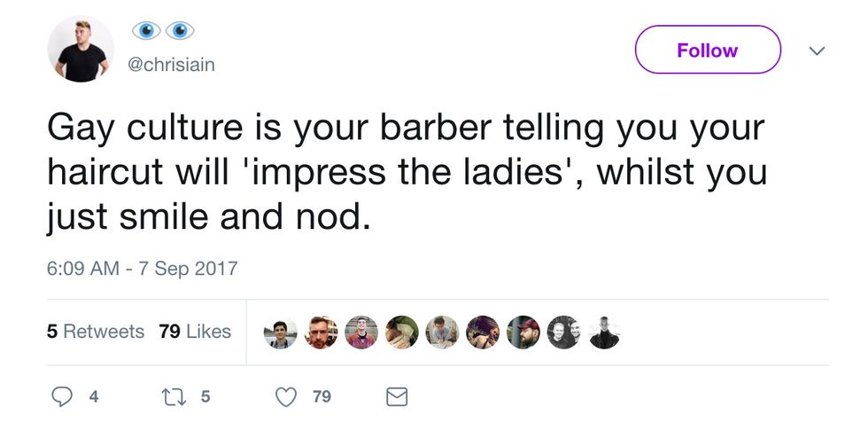This screenshot has height=430, width=868.
Task: Click the Follow button
Action: 707,50
